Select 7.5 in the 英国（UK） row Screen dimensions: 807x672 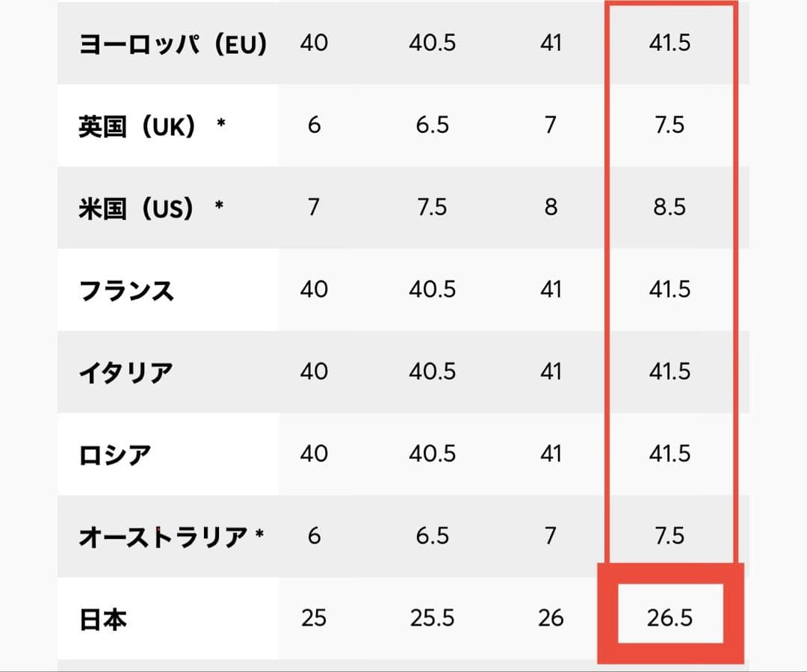669,125
